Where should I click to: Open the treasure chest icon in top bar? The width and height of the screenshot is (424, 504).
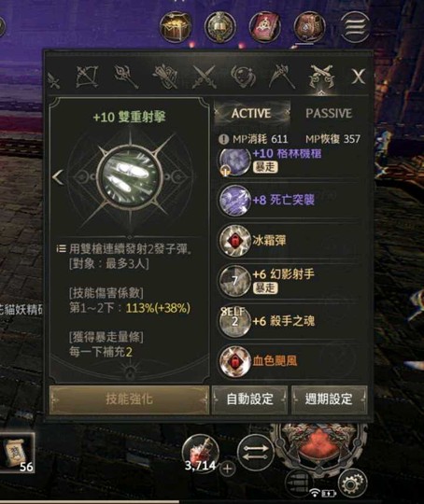[x=176, y=27]
